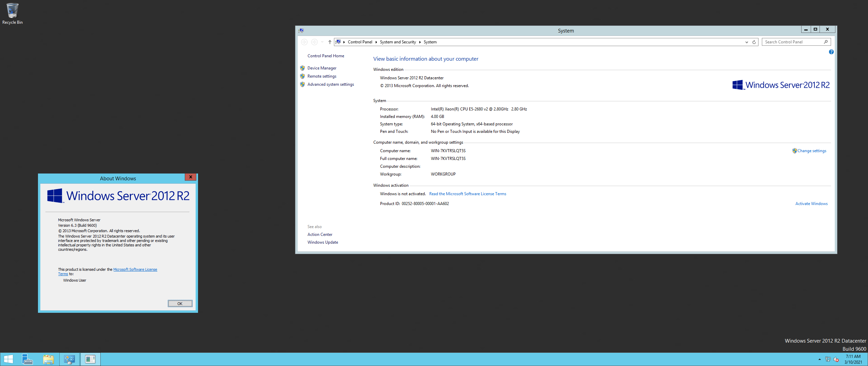The image size is (868, 366).
Task: Open Windows Update under See also
Action: click(322, 242)
